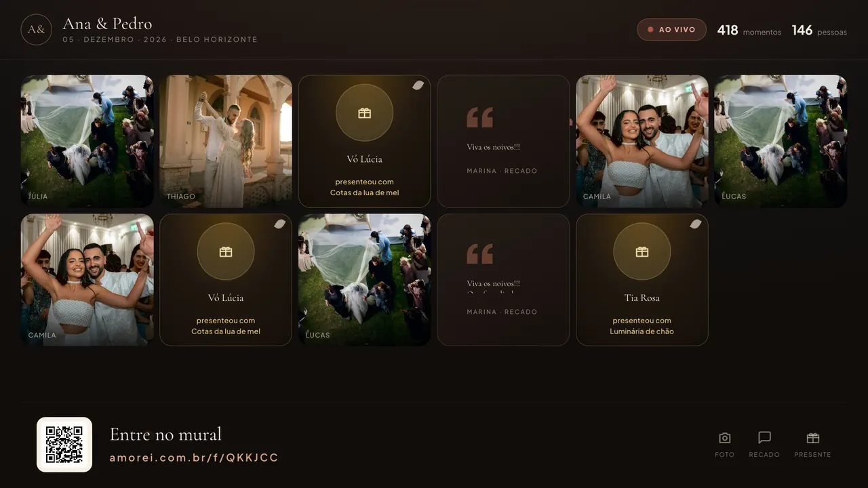The height and width of the screenshot is (488, 868).
Task: Click the gift icon on Tia Rosa's card
Action: (x=642, y=251)
